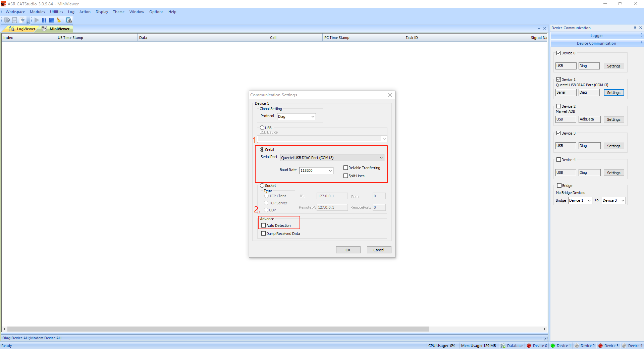The height and width of the screenshot is (349, 644).
Task: Open the Modules menu
Action: [x=37, y=12]
